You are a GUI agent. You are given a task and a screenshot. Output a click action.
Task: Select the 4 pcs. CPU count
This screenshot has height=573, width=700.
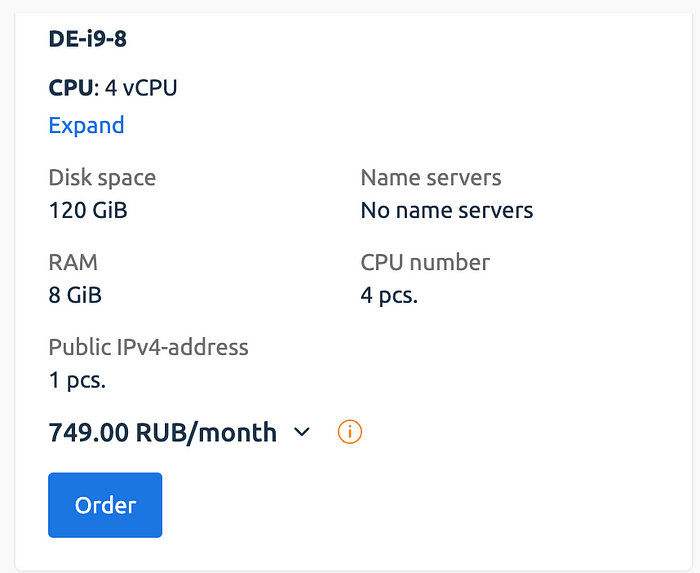coord(389,296)
